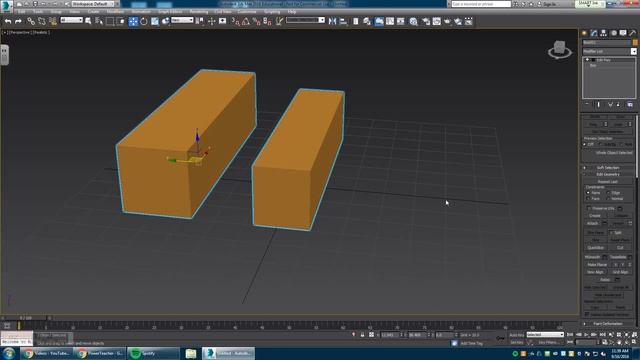Click the keyword search field in title bar
Image resolution: width=640 pixels, height=360 pixels.
pos(481,4)
